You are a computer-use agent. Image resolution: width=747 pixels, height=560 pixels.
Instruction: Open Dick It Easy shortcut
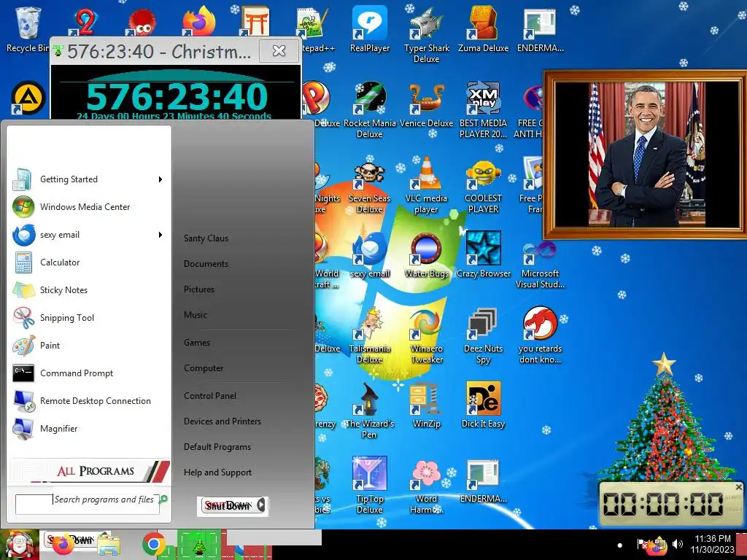(x=483, y=405)
